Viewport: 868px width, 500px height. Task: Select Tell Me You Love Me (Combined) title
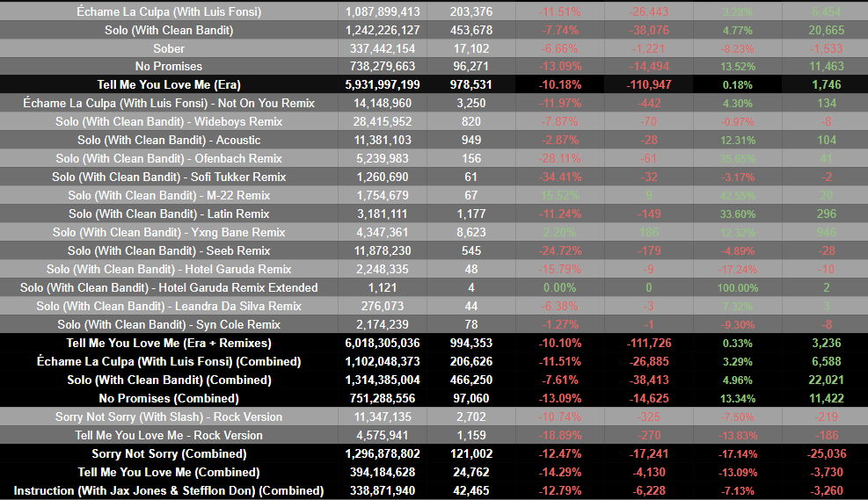(169, 472)
